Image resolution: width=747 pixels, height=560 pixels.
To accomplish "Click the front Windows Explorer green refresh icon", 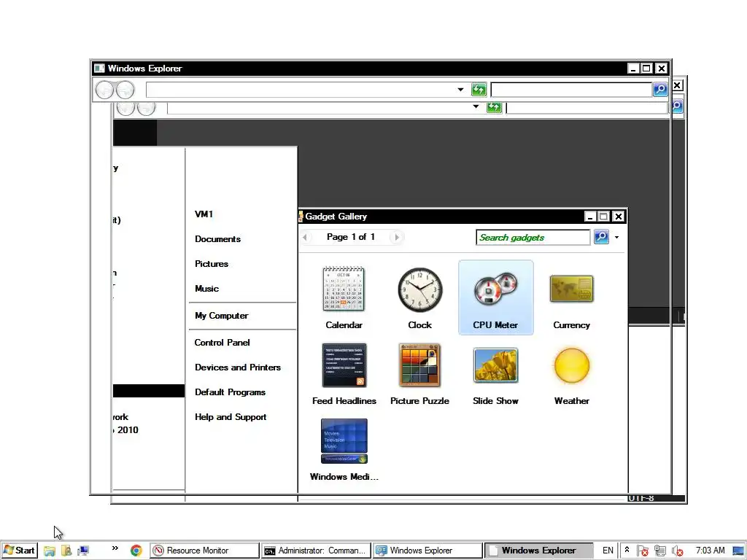I will click(479, 89).
